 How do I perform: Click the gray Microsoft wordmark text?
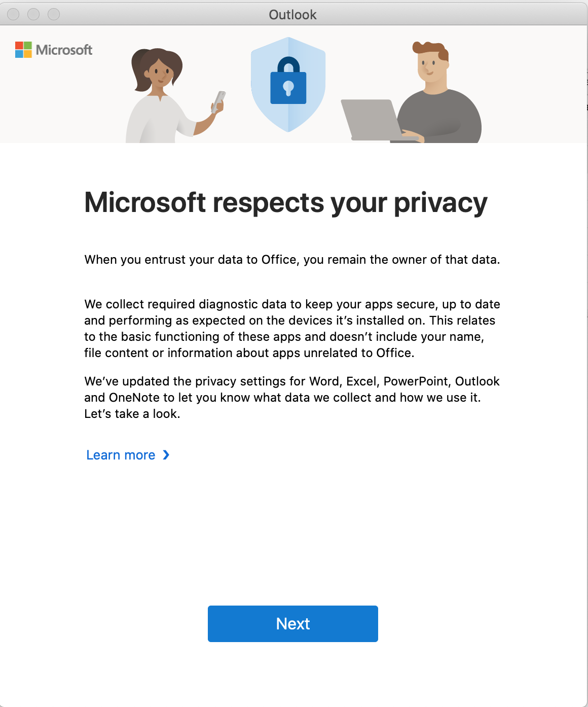(x=64, y=50)
